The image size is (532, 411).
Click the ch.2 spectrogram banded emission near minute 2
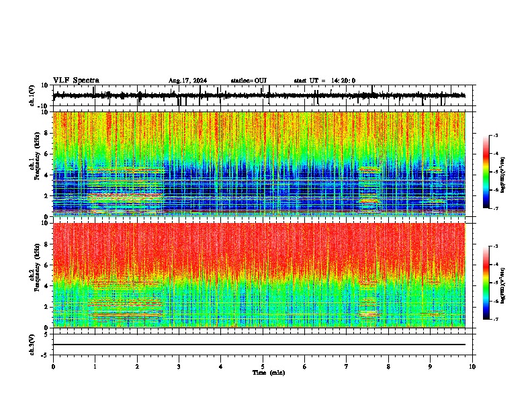pos(126,300)
